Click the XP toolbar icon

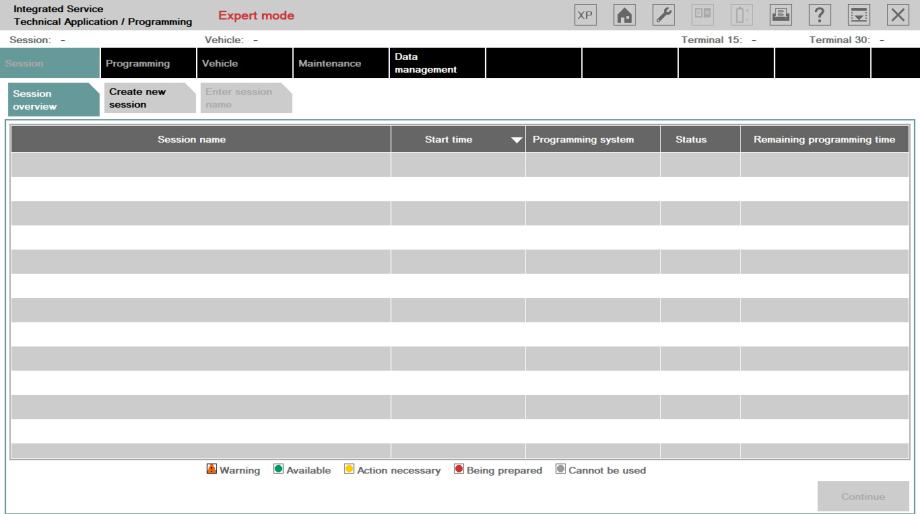(x=585, y=15)
